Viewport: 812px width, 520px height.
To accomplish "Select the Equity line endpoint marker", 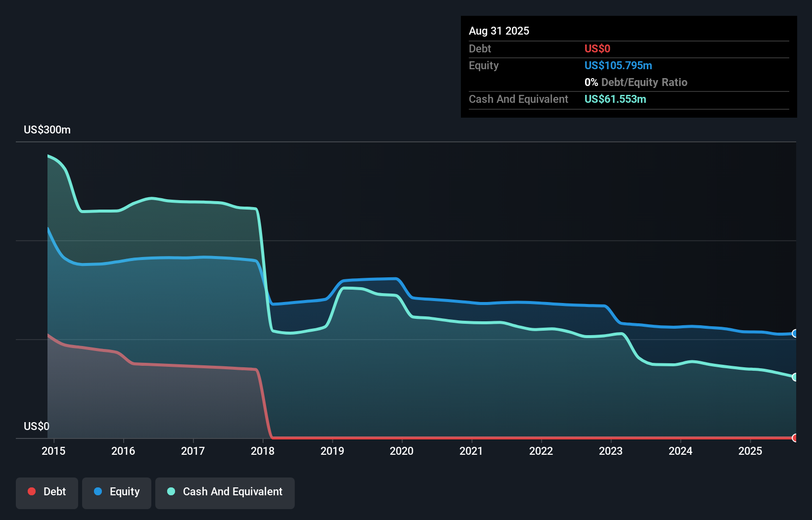I will pos(794,334).
